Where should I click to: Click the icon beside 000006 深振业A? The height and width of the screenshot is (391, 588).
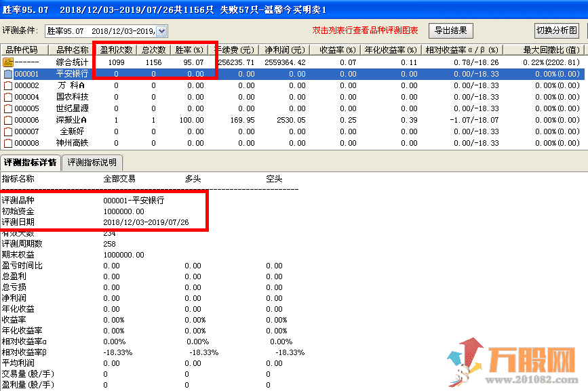pyautogui.click(x=8, y=121)
